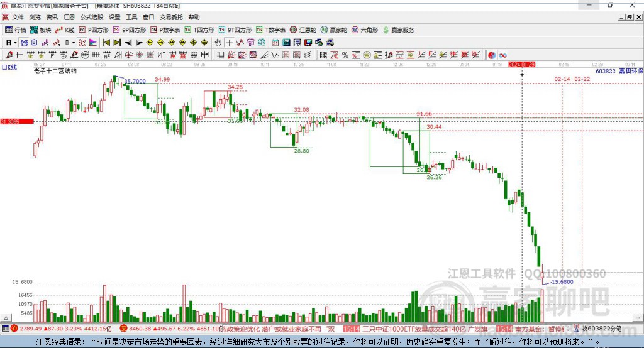The image size is (644, 348).
Task: Expand the candlestick style dropdown arrow
Action: [74, 43]
